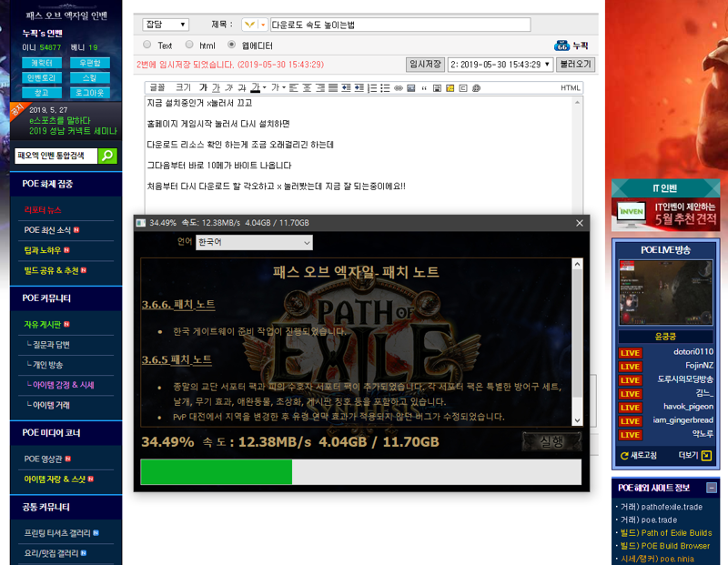Open background color dropdown arrow
The height and width of the screenshot is (565, 728).
(x=284, y=87)
